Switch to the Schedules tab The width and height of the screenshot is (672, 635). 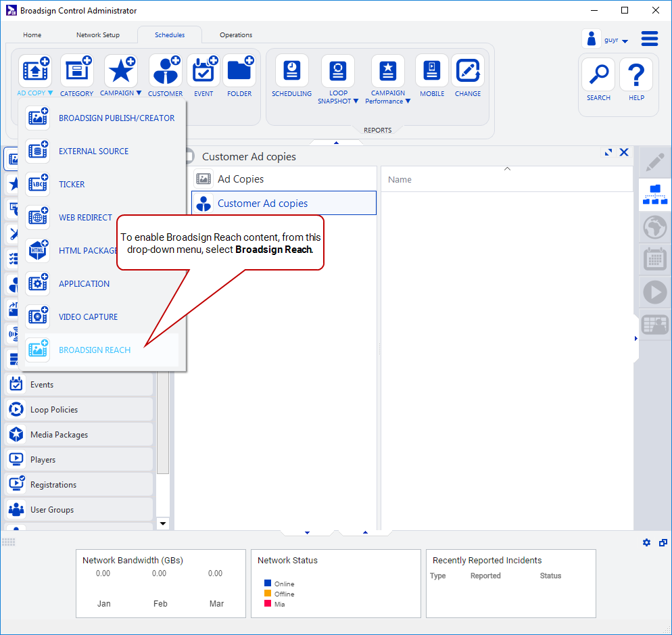(x=170, y=34)
